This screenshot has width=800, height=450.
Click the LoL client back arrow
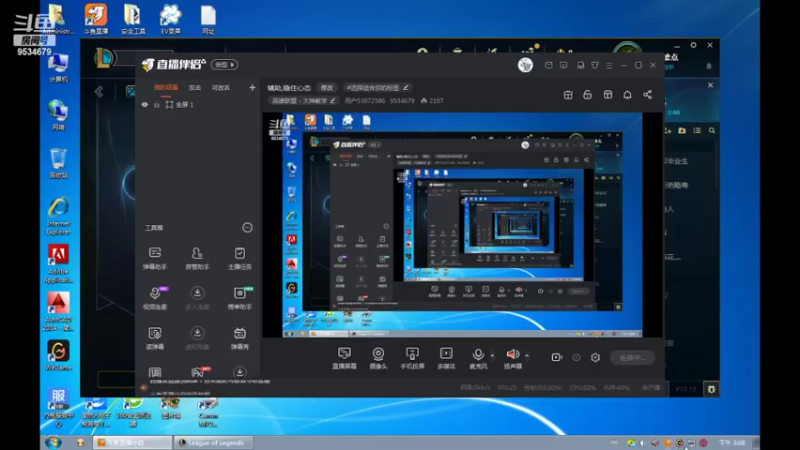coord(99,92)
